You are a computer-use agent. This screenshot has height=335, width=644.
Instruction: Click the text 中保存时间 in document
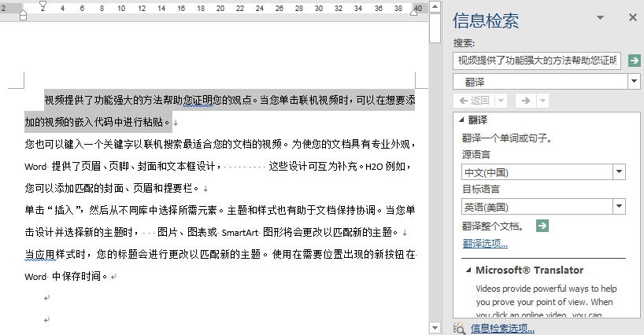click(77, 276)
